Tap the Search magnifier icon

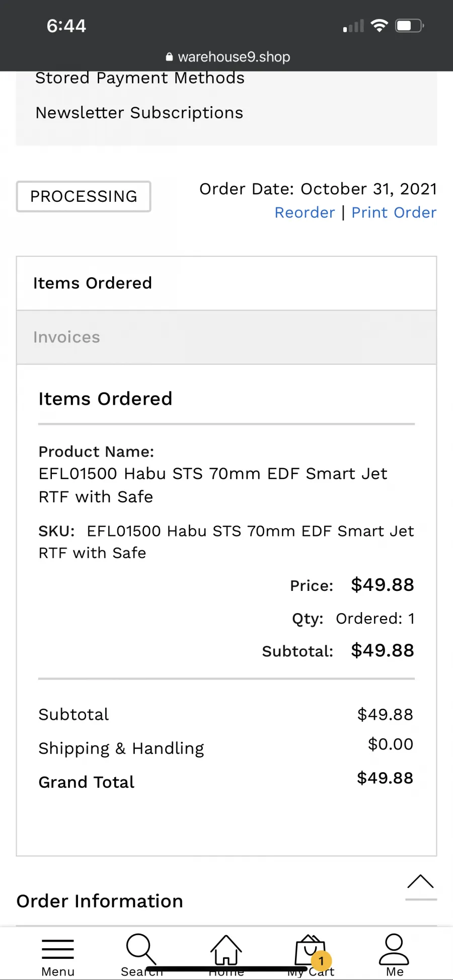click(141, 949)
